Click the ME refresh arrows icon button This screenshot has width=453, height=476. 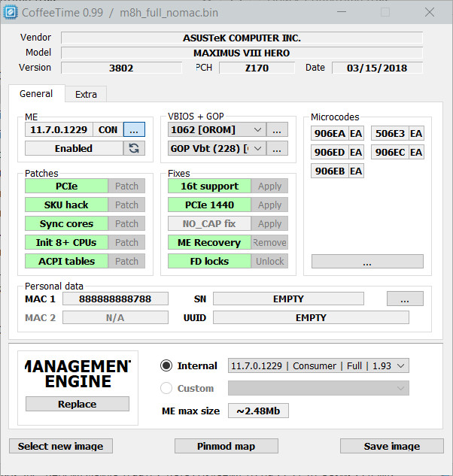pos(134,148)
